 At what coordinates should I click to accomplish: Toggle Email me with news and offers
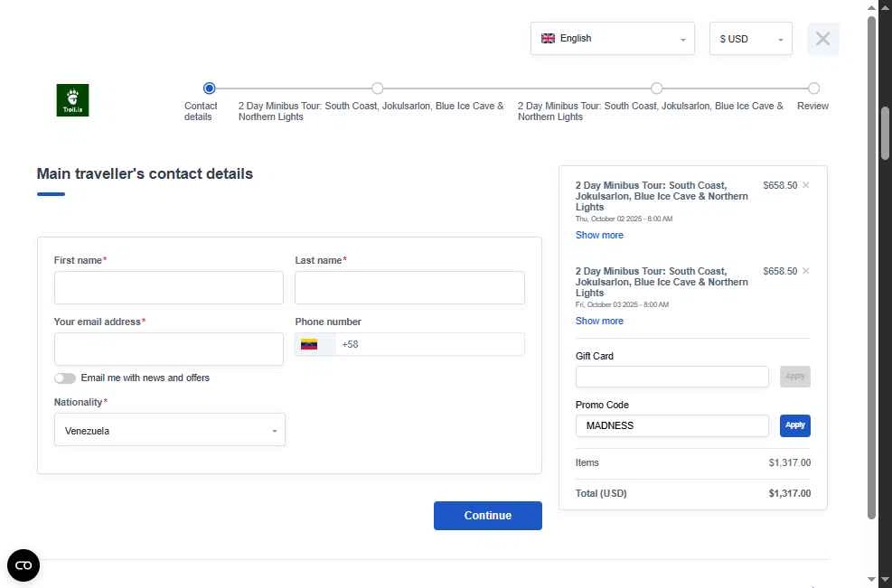coord(65,378)
